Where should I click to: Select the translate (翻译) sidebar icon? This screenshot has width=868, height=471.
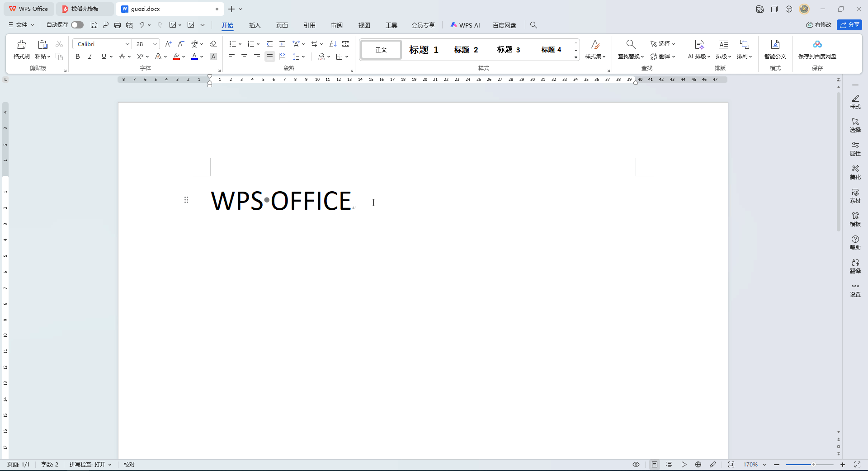pos(855,266)
